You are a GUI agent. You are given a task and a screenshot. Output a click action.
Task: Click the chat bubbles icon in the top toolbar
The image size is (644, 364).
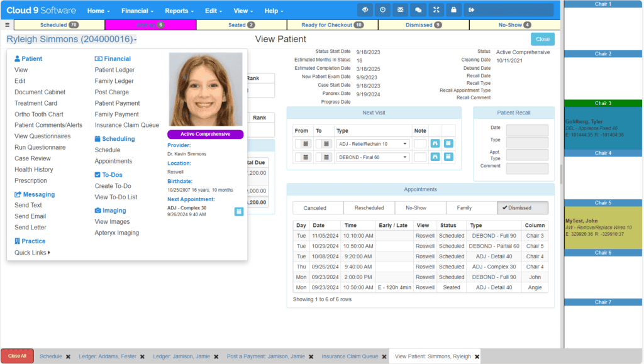tap(418, 9)
